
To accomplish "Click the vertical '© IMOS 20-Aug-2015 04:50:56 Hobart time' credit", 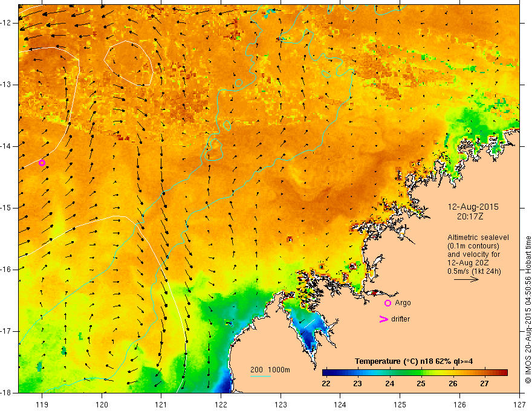I will 528,309.
